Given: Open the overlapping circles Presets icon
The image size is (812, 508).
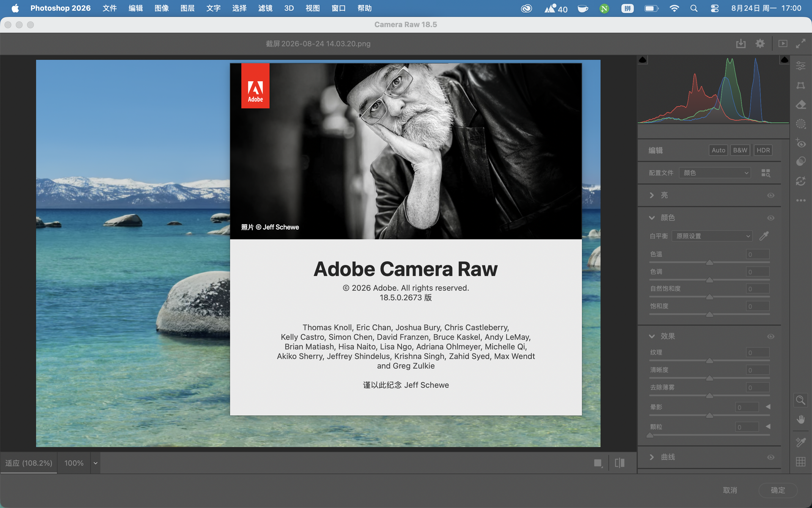Looking at the screenshot, I should point(801,161).
